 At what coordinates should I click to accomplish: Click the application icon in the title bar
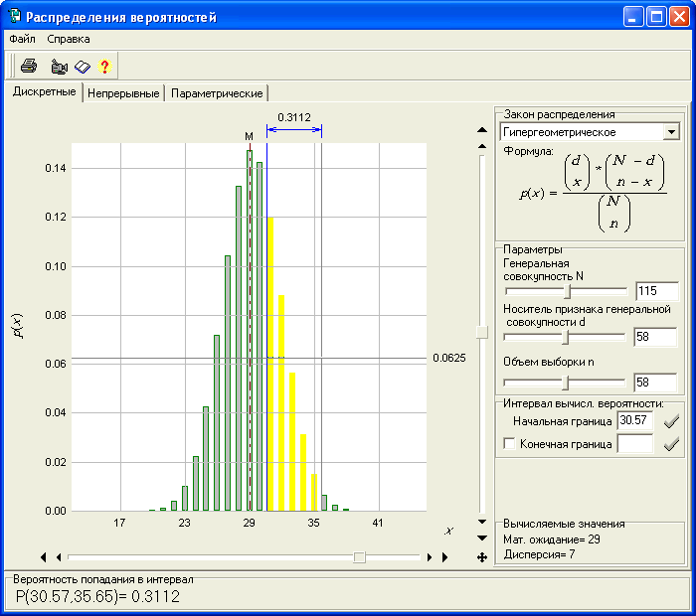click(15, 16)
